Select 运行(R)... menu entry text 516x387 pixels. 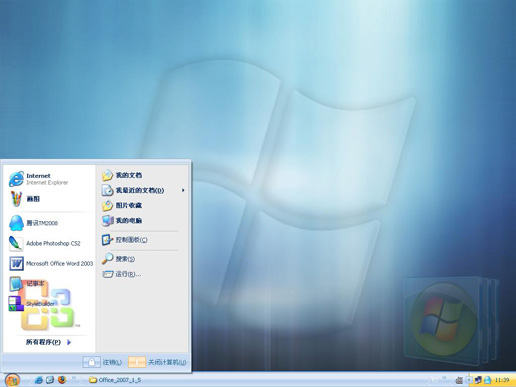pyautogui.click(x=128, y=274)
